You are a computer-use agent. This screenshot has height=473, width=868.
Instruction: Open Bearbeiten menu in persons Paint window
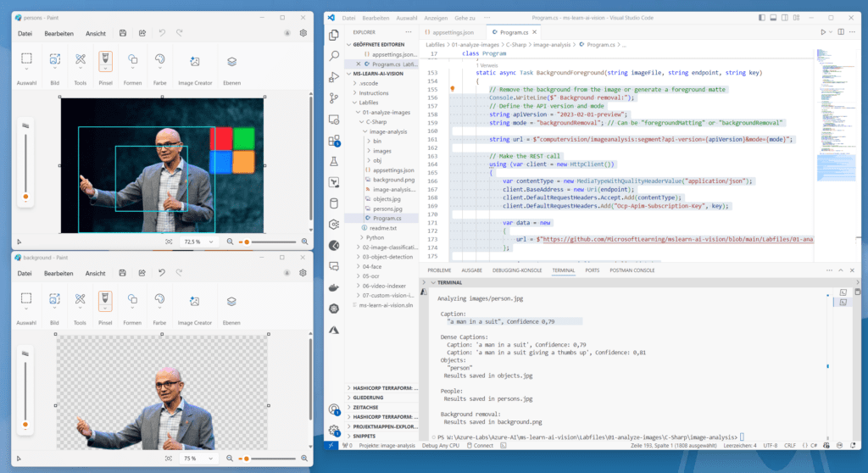tap(58, 33)
